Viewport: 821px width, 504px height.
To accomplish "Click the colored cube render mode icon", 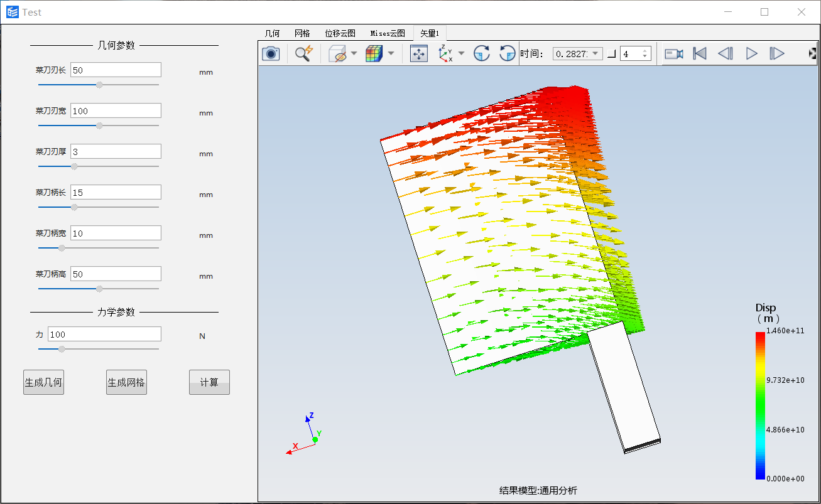I will (374, 53).
